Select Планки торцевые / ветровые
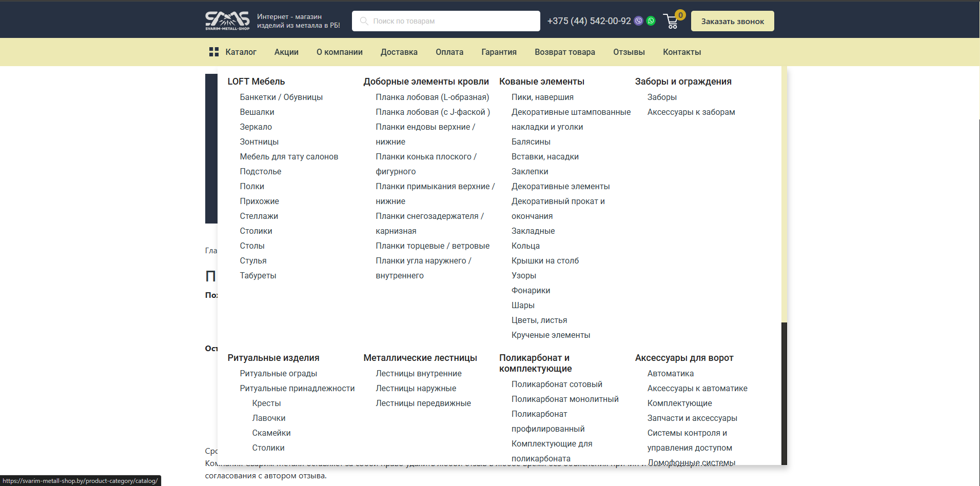 pyautogui.click(x=433, y=246)
